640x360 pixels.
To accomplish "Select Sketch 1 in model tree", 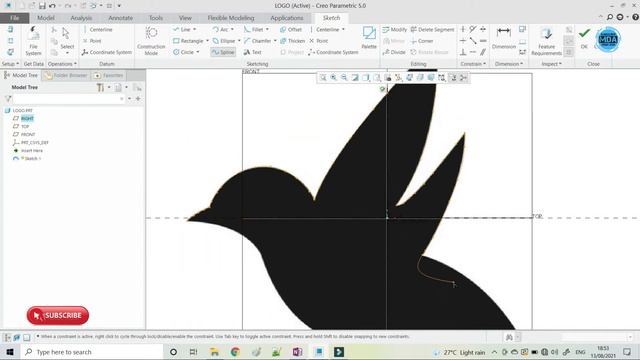I will pos(31,158).
